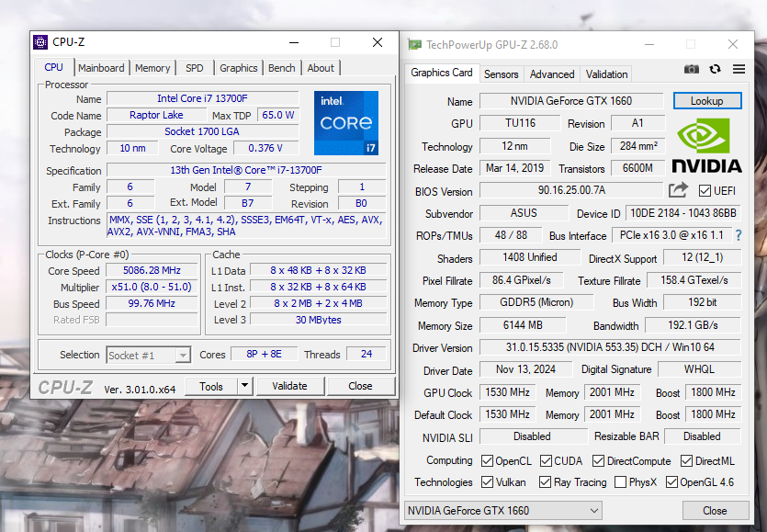Open the GPU selector dropdown GTX 1660

502,511
